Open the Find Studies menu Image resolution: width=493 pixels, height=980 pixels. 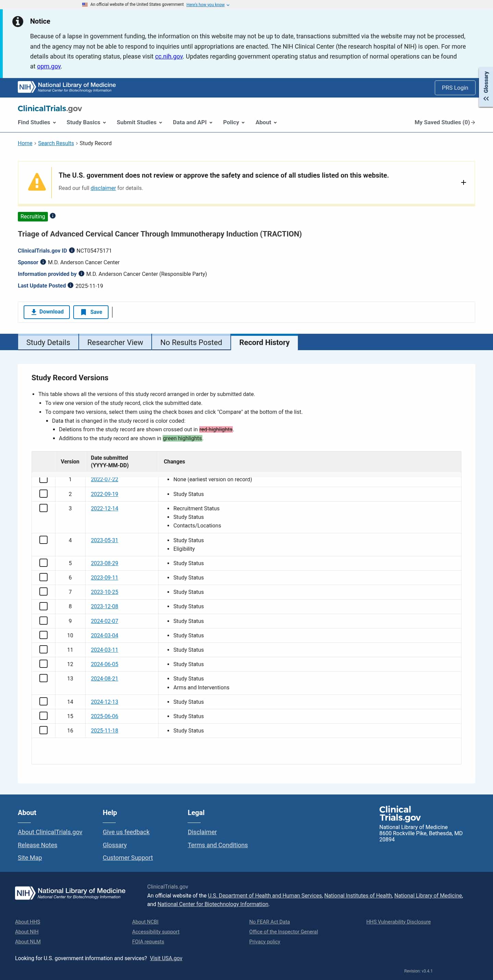(37, 122)
